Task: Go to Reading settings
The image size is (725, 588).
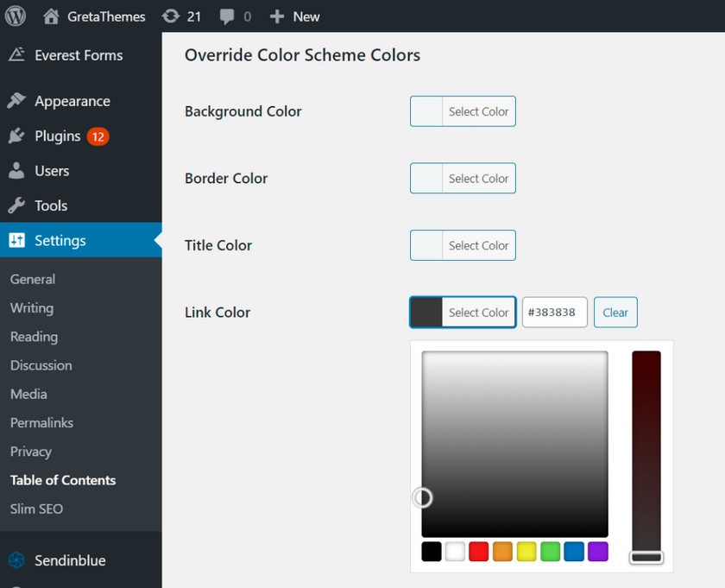Action: coord(35,337)
